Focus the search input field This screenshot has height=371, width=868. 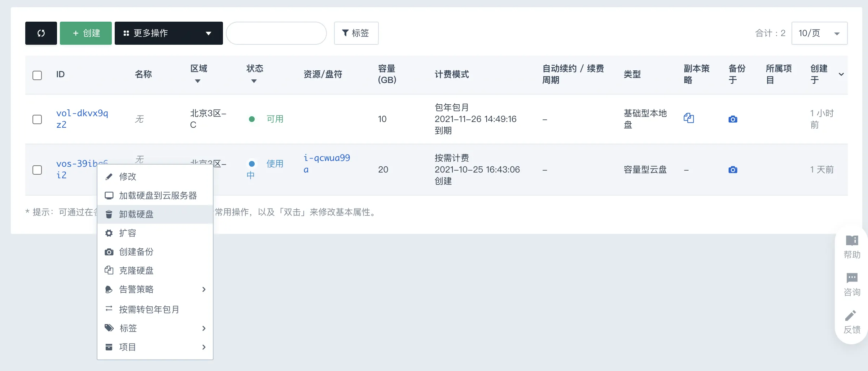(x=276, y=33)
